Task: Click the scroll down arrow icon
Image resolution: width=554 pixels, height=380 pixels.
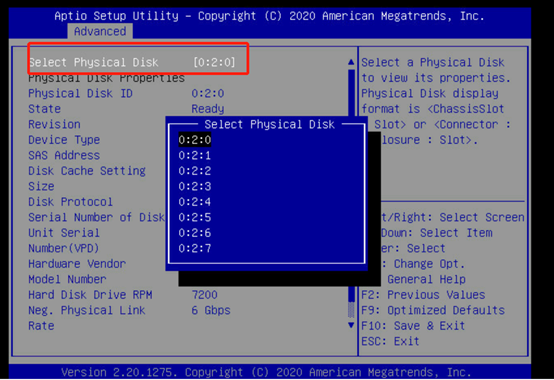Action: click(x=351, y=325)
